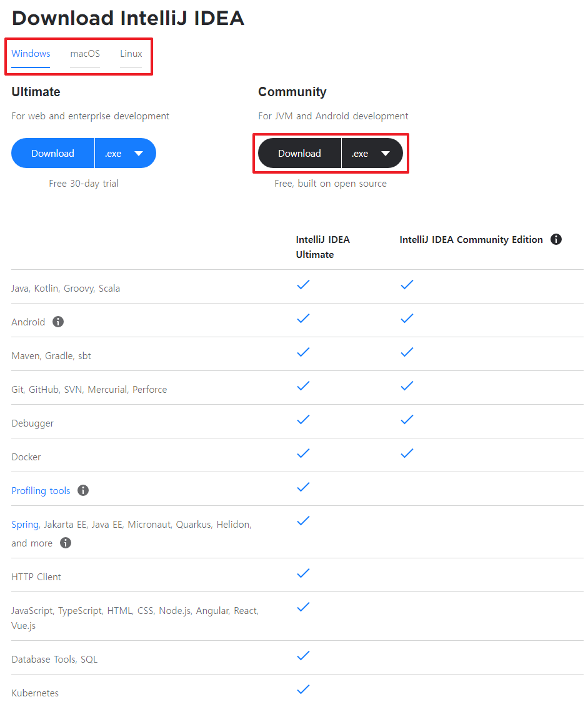Click Ultimate checkmark for Profiling tools row
Image resolution: width=588 pixels, height=712 pixels.
click(x=303, y=487)
